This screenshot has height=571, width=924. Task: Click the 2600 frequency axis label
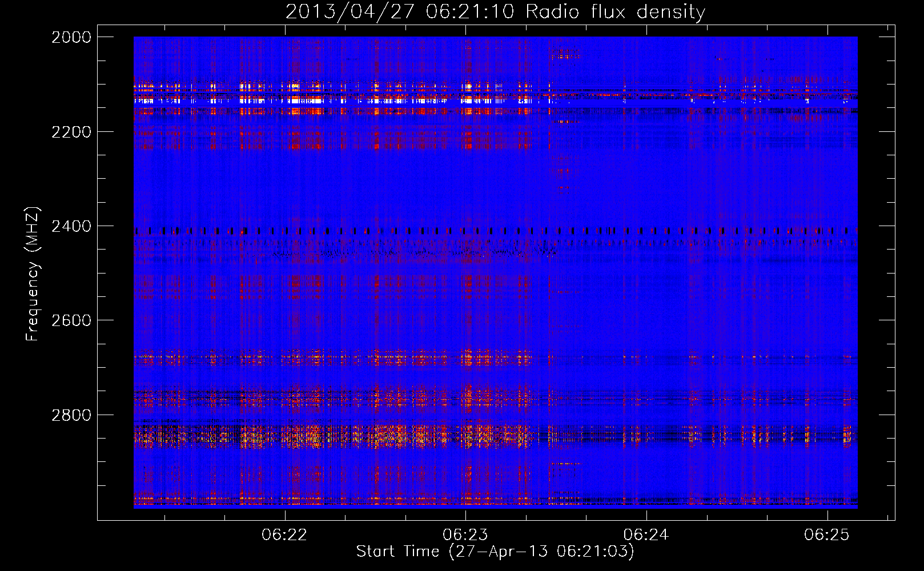(x=71, y=320)
